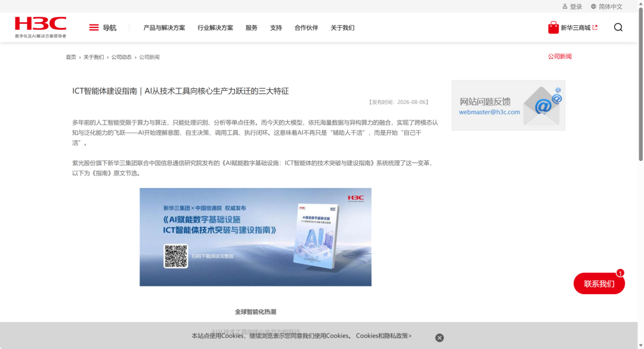Viewport: 644px width, 349px height.
Task: Click the 全球智能化热潮 heading
Action: pos(255,311)
